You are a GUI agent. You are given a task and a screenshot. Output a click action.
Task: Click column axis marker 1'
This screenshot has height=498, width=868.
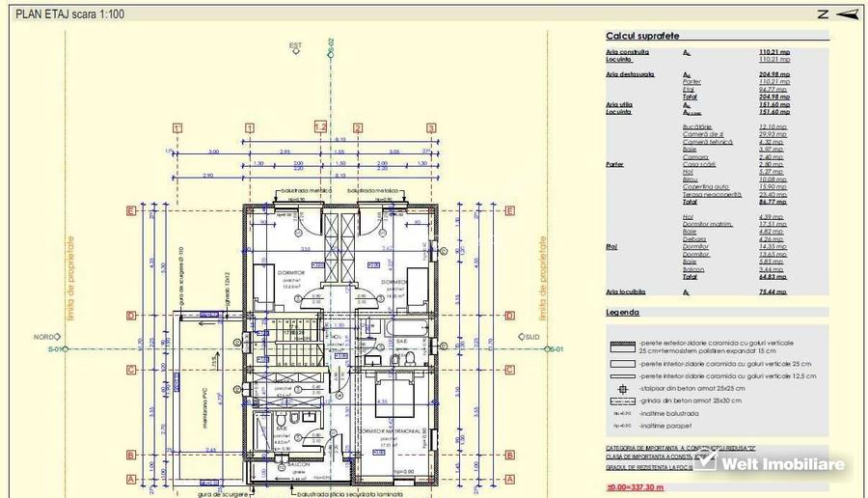pyautogui.click(x=177, y=128)
